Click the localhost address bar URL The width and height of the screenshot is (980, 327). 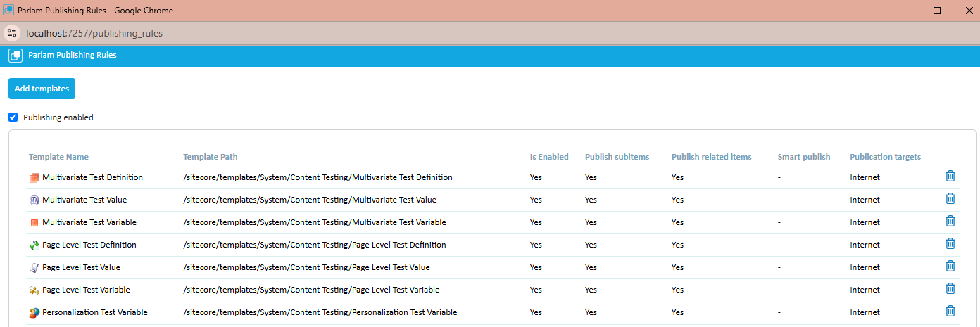point(94,33)
